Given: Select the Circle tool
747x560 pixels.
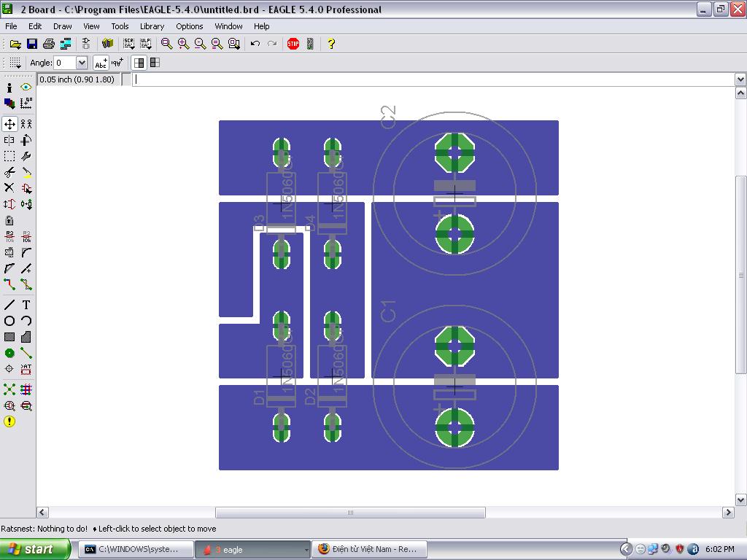Looking at the screenshot, I should (9, 321).
